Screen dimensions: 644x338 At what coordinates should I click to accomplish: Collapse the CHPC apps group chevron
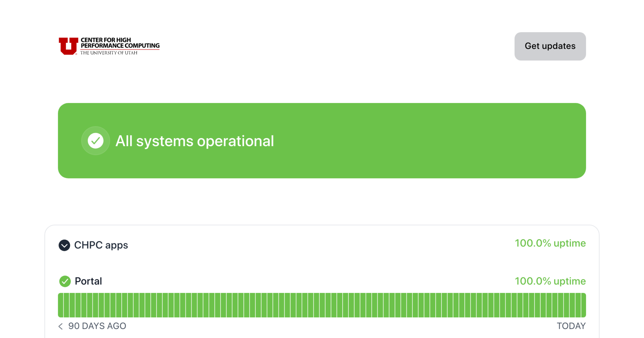point(64,245)
